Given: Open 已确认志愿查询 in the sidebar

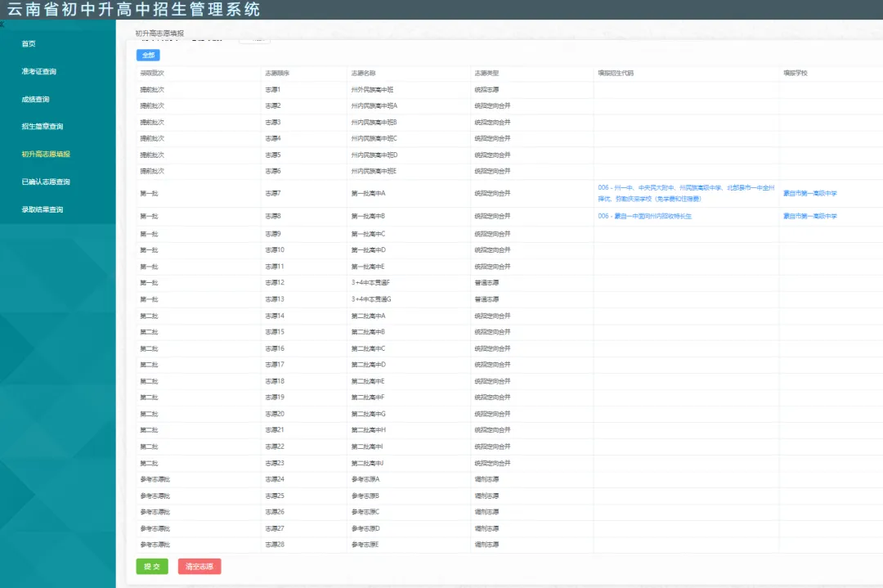Looking at the screenshot, I should tap(46, 182).
